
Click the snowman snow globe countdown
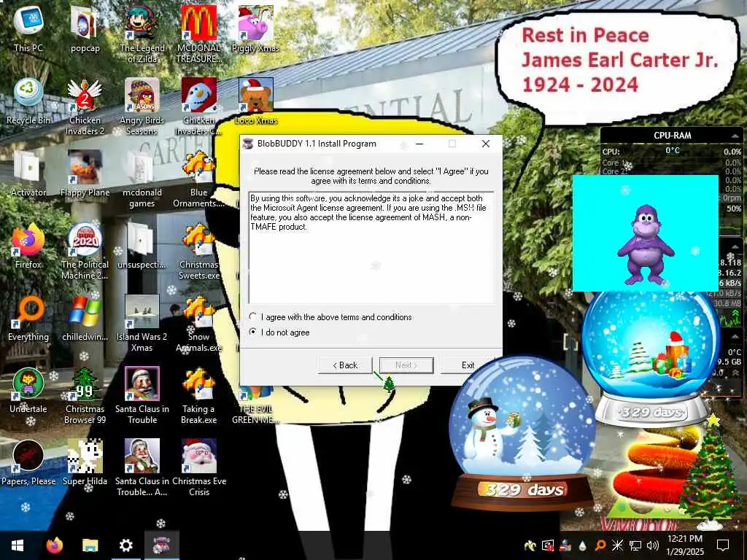click(522, 432)
